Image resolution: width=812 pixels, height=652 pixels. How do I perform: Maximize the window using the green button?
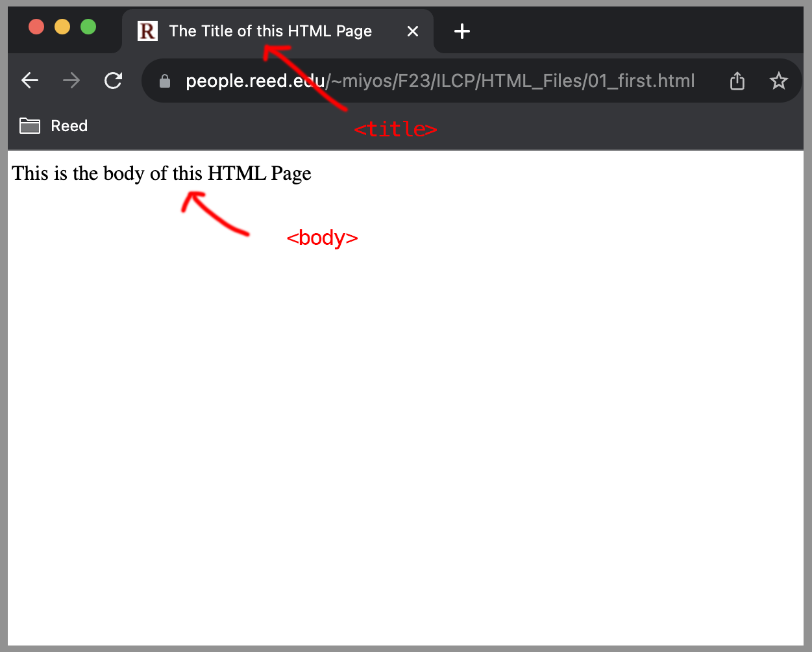88,27
